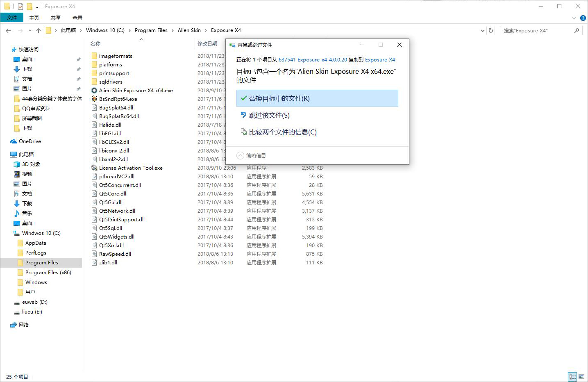This screenshot has height=382, width=588.
Task: Click Windwos 10 (C:) breadcrumb segment
Action: [105, 30]
